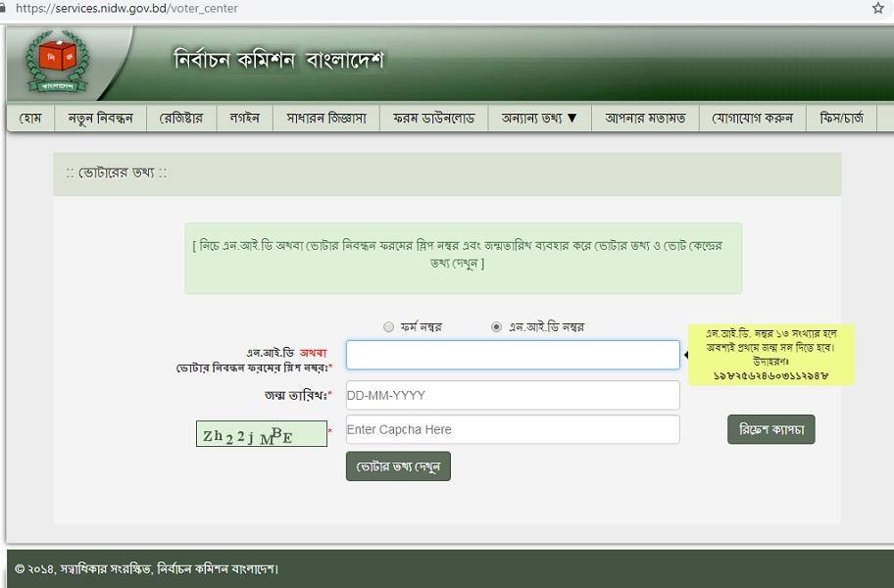Select the এন.আই.ডি নম্বর radio button
The width and height of the screenshot is (894, 588).
[x=496, y=327]
